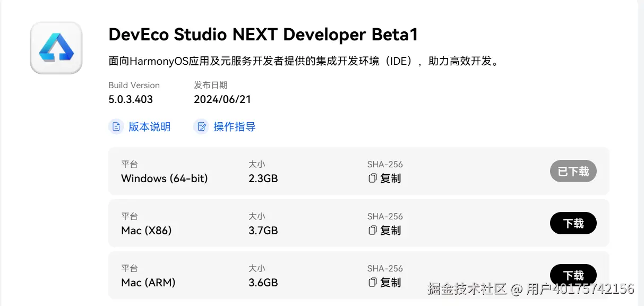Download the Mac (ARM) installer
The image size is (644, 306).
click(573, 275)
